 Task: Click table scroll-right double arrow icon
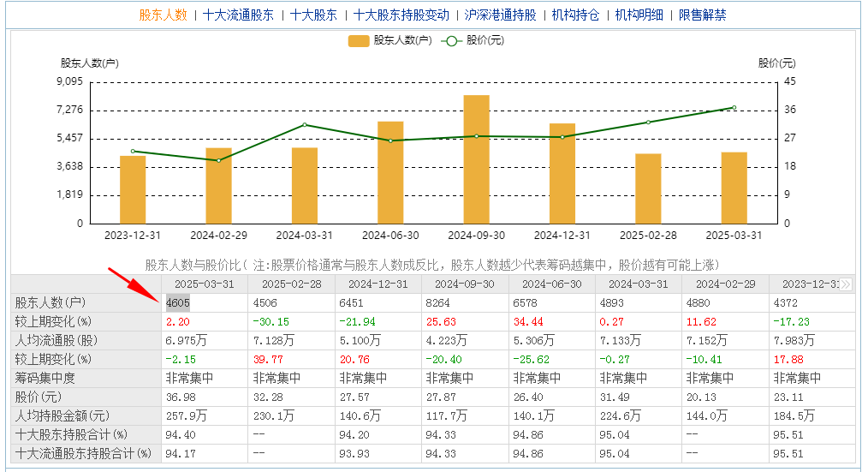(x=845, y=284)
